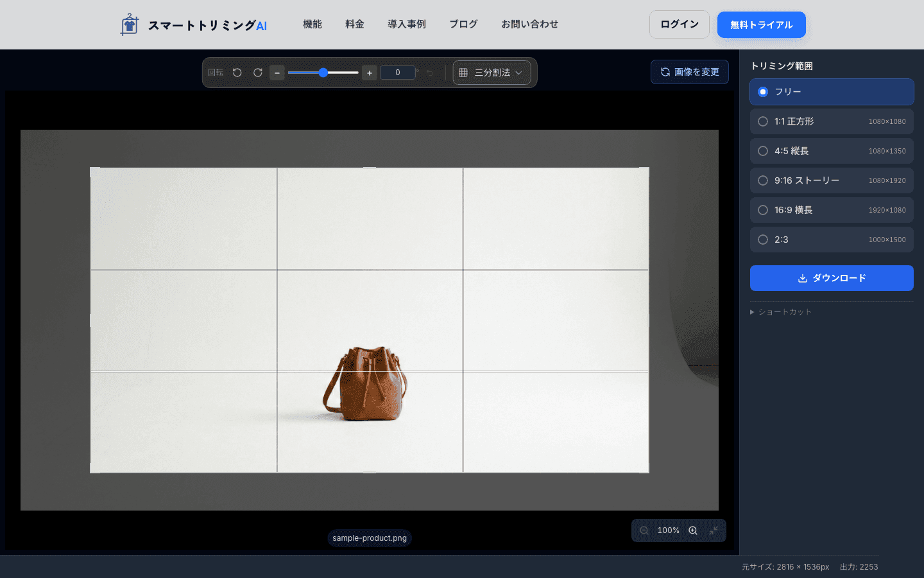Click the トリミング範囲 heading
Viewport: 924px width, 578px height.
pyautogui.click(x=782, y=66)
